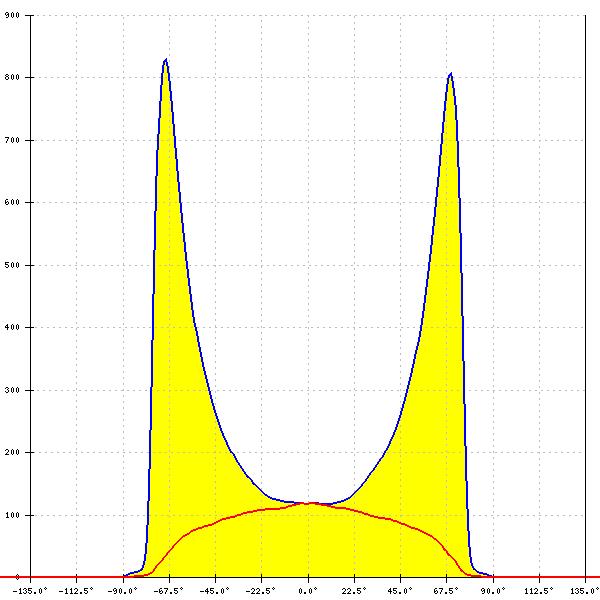
Task: Click the positive 45.0° axis label
Action: (x=400, y=591)
